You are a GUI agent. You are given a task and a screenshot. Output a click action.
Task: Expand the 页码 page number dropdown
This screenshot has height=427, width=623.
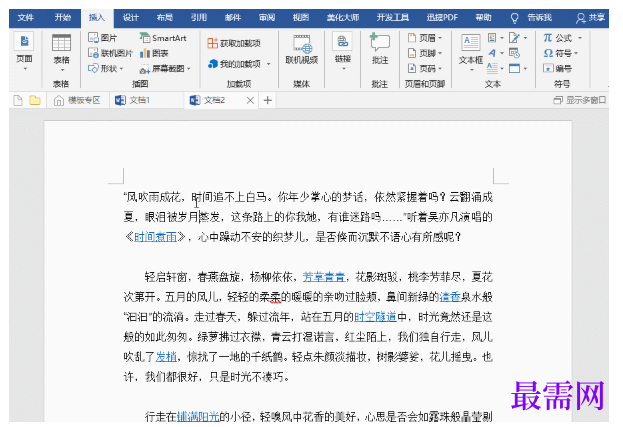coord(425,68)
